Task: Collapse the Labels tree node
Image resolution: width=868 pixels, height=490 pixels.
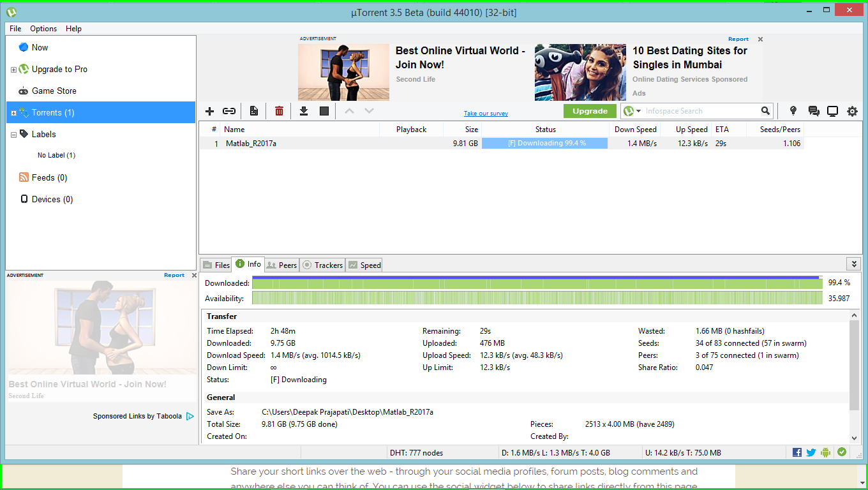Action: (x=13, y=135)
